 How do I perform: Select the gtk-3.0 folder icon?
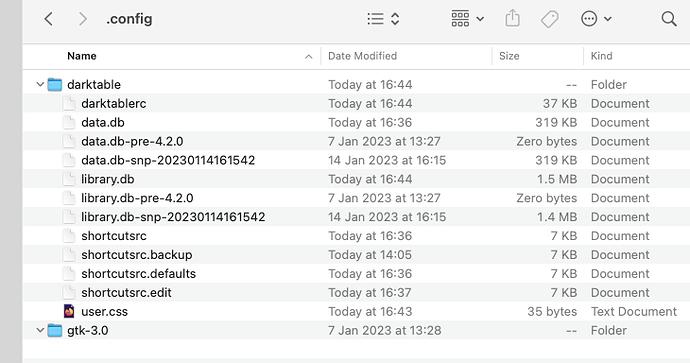point(55,330)
